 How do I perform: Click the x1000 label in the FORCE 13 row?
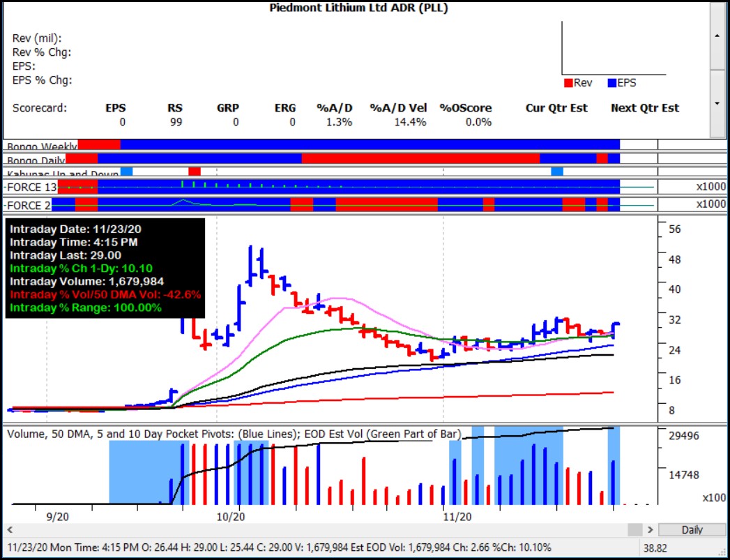point(710,187)
